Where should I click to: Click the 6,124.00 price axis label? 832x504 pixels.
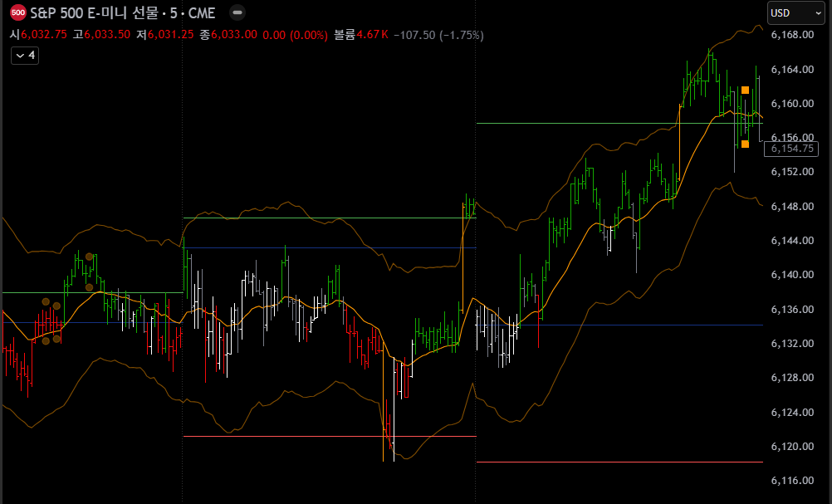[x=792, y=412]
